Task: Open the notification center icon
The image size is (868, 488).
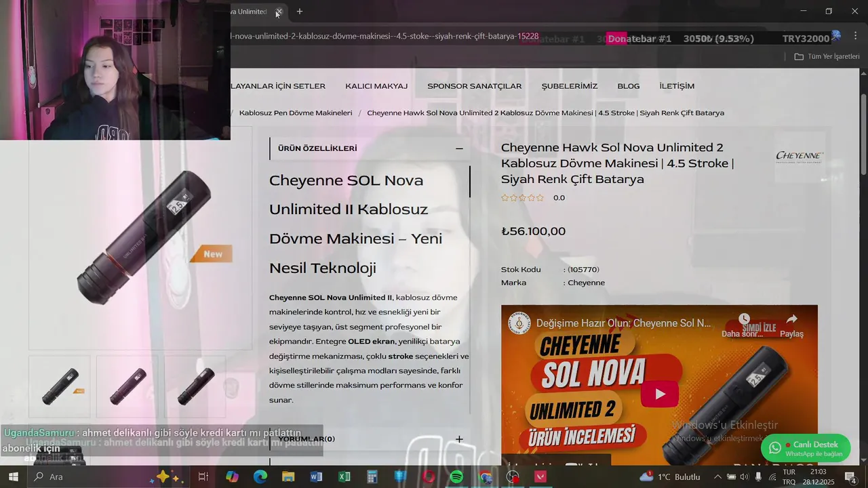Action: point(850,476)
